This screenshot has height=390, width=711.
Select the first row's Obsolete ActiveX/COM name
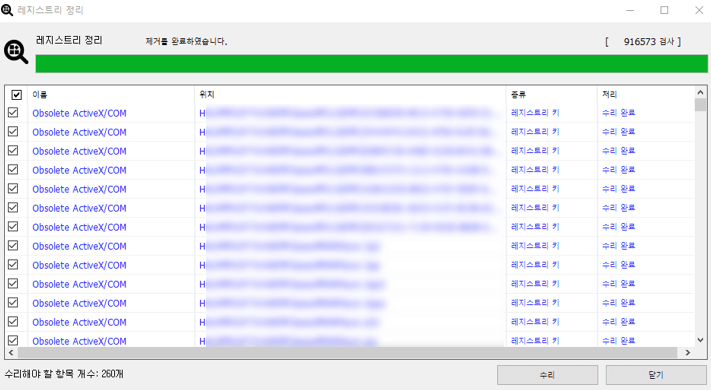(79, 113)
